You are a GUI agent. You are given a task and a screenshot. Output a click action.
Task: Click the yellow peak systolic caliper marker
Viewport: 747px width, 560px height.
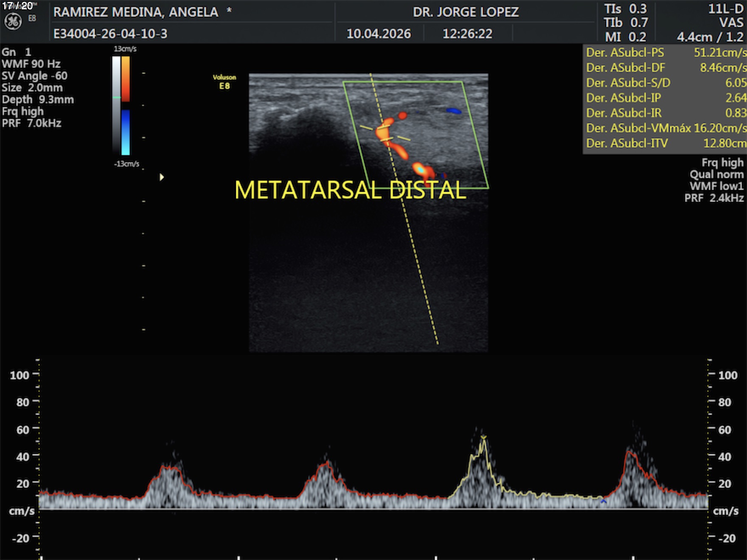click(483, 437)
